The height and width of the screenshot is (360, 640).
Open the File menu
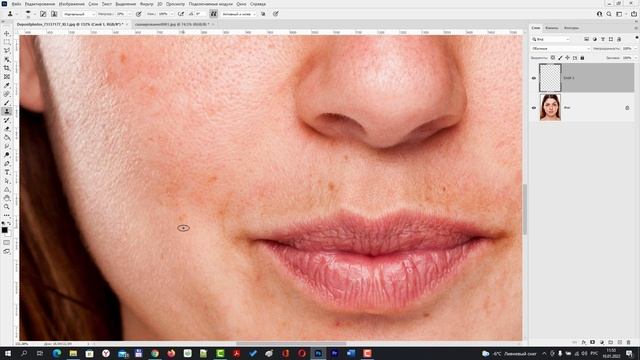pyautogui.click(x=16, y=4)
